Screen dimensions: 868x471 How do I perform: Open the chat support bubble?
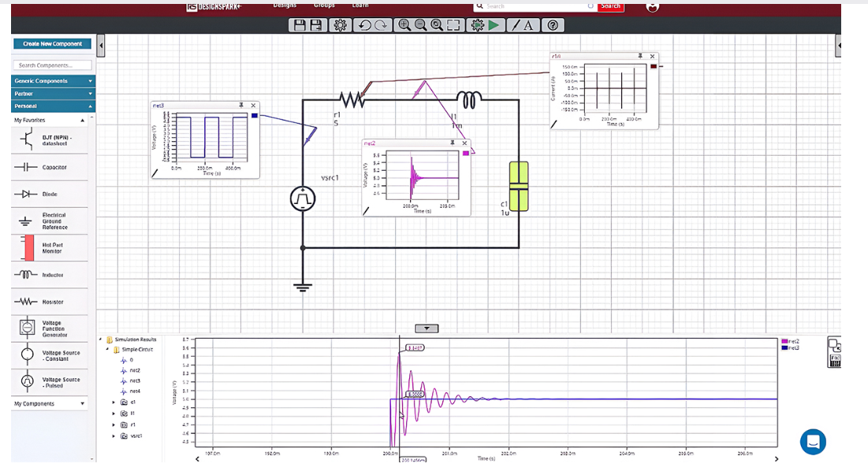813,442
